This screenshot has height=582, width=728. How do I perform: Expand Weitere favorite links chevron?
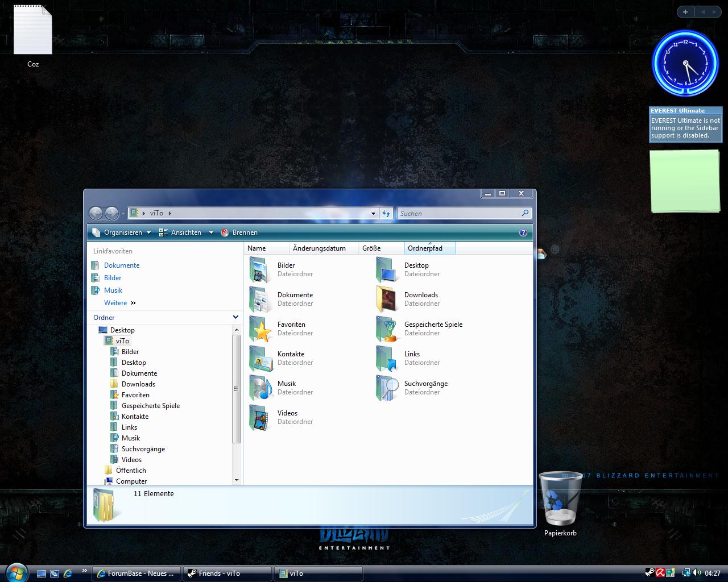(x=134, y=303)
